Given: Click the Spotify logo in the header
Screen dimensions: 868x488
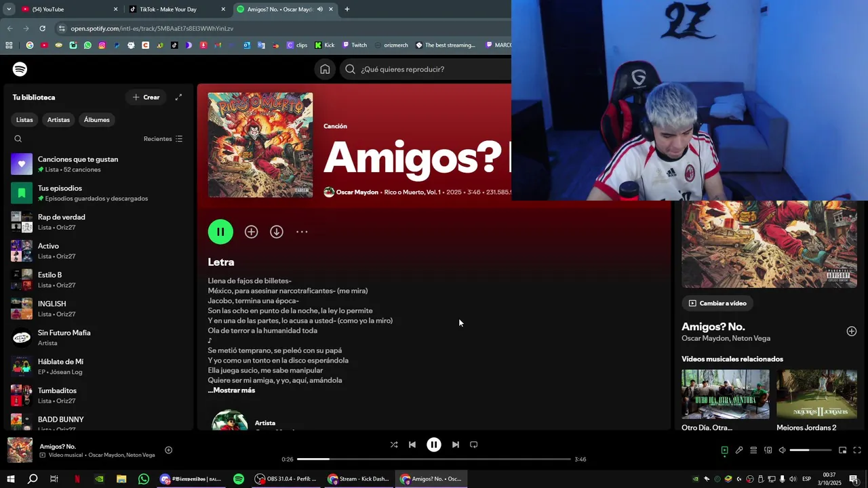Looking at the screenshot, I should (x=20, y=69).
